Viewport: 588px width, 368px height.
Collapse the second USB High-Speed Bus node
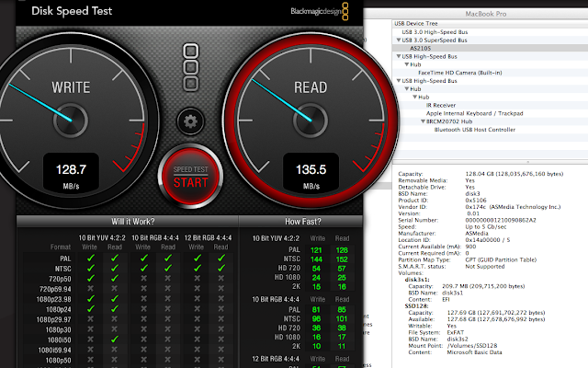tap(398, 81)
